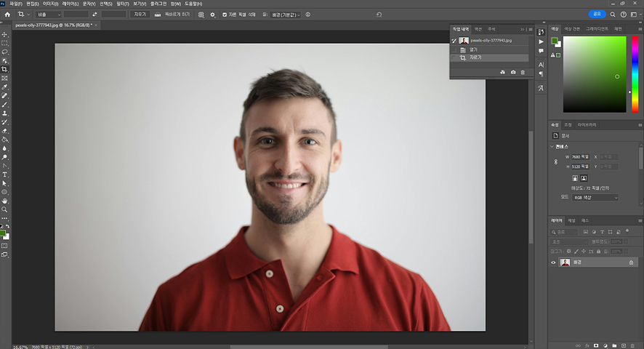Screen dimensions: 644x349
Task: Click the camera snapshot icon in history panel
Action: 513,73
